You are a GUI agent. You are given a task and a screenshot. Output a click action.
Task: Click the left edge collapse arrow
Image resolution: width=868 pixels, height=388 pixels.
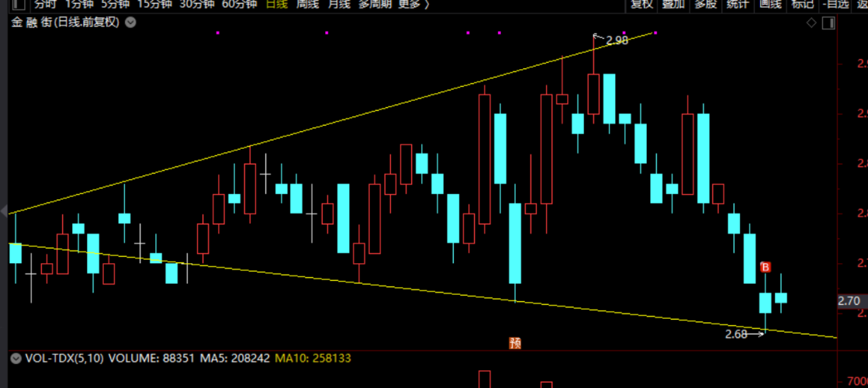[3, 211]
